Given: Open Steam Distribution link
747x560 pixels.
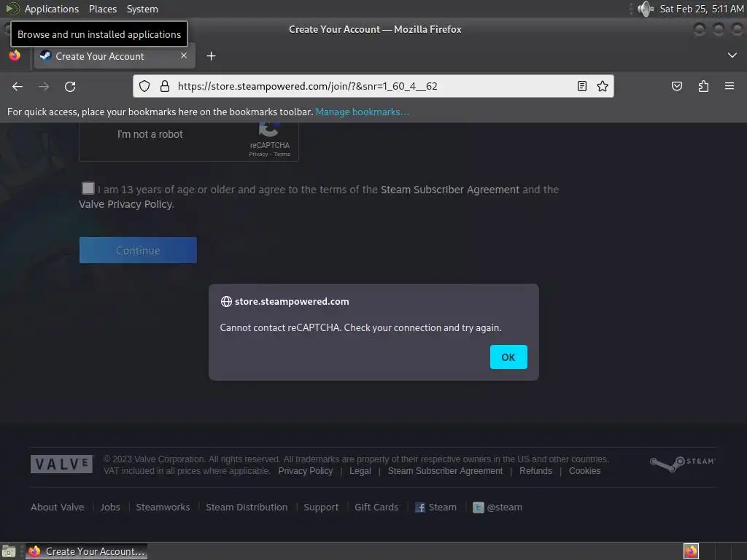Looking at the screenshot, I should 247,507.
